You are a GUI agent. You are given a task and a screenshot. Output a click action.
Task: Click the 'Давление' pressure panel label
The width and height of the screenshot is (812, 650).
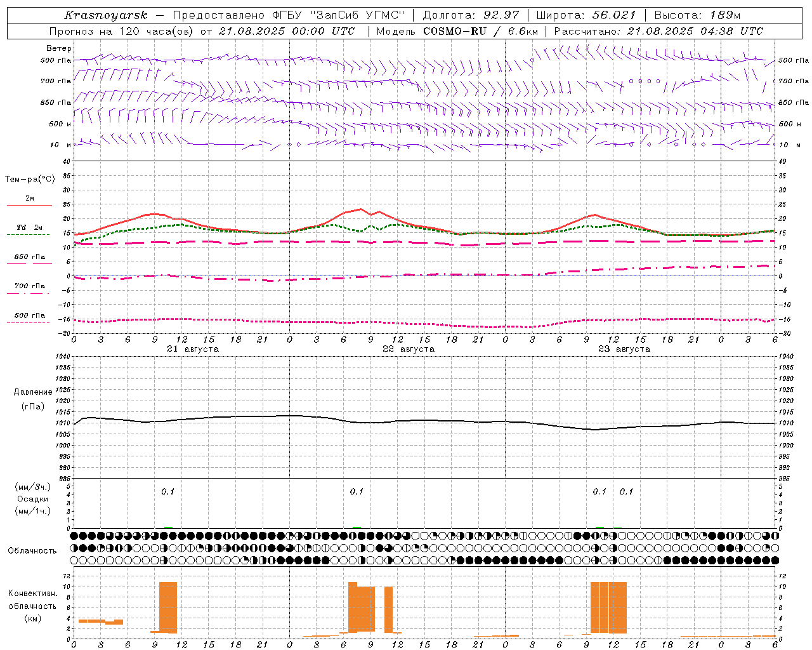pos(33,392)
